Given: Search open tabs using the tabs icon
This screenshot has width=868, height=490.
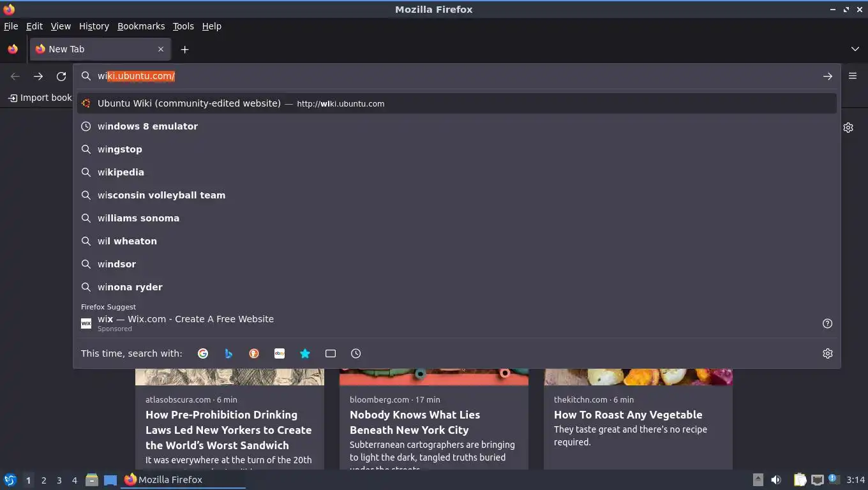Looking at the screenshot, I should pos(331,353).
